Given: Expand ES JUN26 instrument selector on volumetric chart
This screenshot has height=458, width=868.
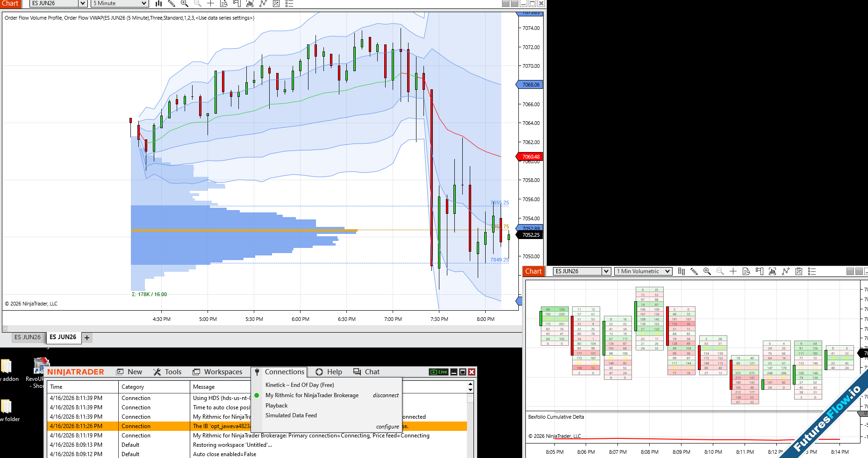Looking at the screenshot, I should pyautogui.click(x=606, y=271).
